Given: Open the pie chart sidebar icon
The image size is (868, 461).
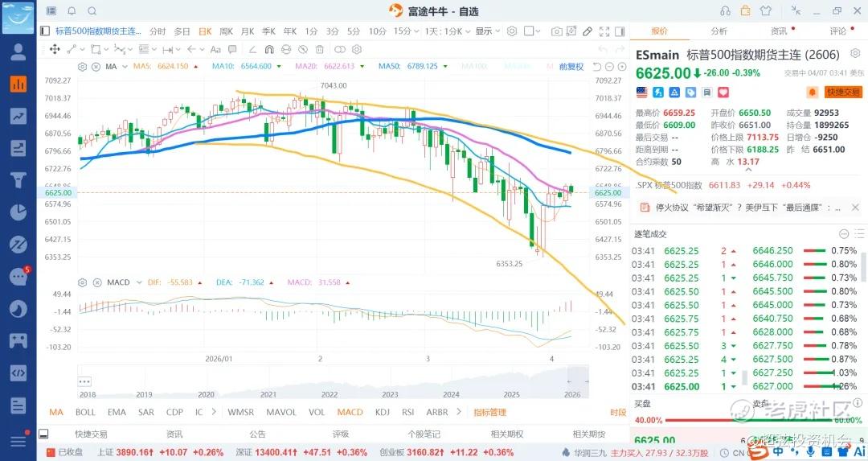Looking at the screenshot, I should click(x=18, y=212).
